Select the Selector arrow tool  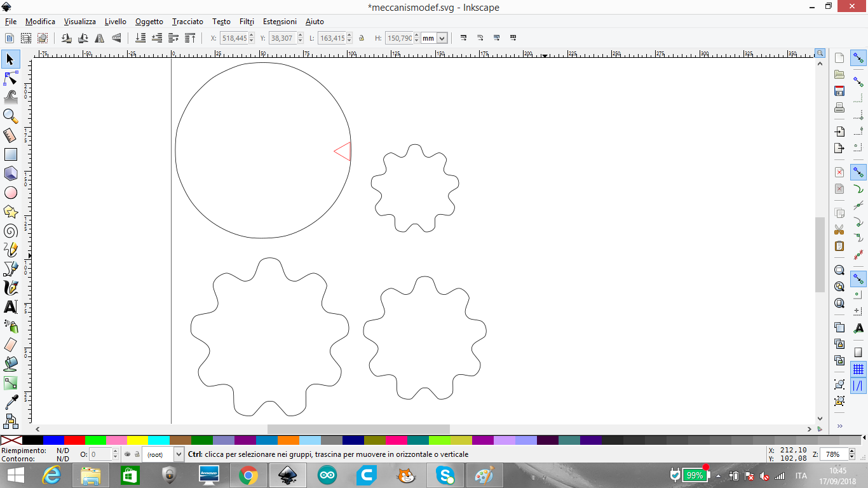tap(10, 60)
